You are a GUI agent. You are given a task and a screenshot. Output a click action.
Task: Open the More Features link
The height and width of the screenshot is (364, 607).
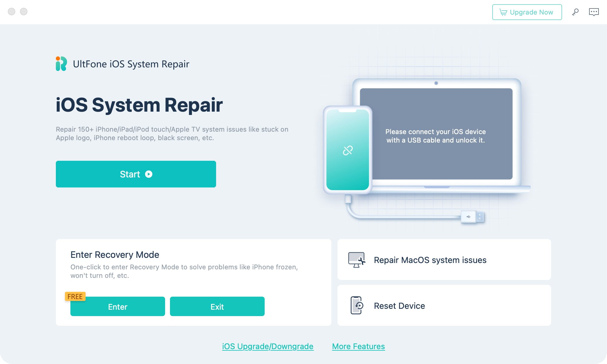pyautogui.click(x=358, y=346)
